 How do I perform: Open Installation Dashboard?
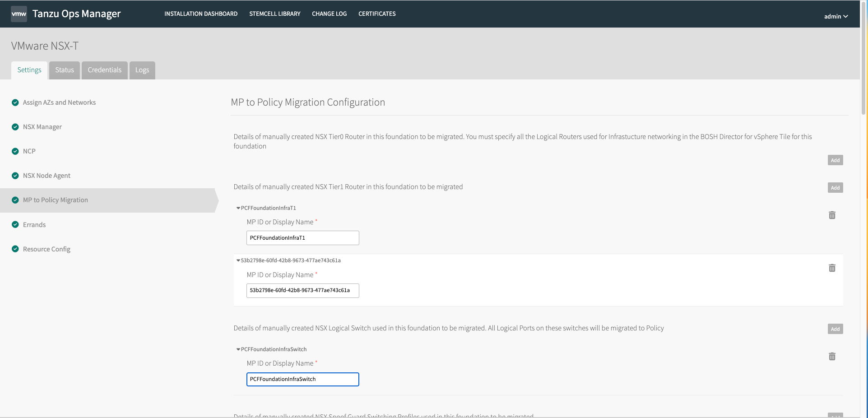coord(201,14)
